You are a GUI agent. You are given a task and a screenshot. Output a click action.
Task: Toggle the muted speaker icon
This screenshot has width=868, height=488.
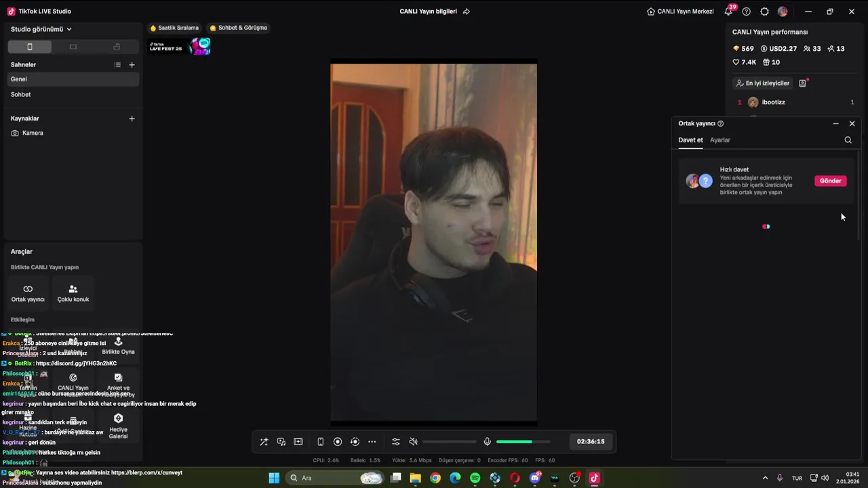tap(414, 442)
